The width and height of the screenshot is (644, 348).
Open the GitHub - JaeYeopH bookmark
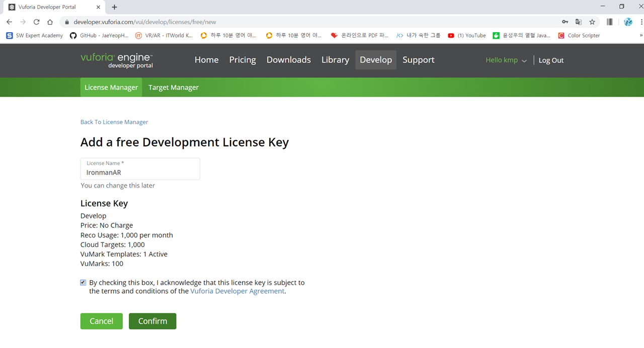(99, 36)
